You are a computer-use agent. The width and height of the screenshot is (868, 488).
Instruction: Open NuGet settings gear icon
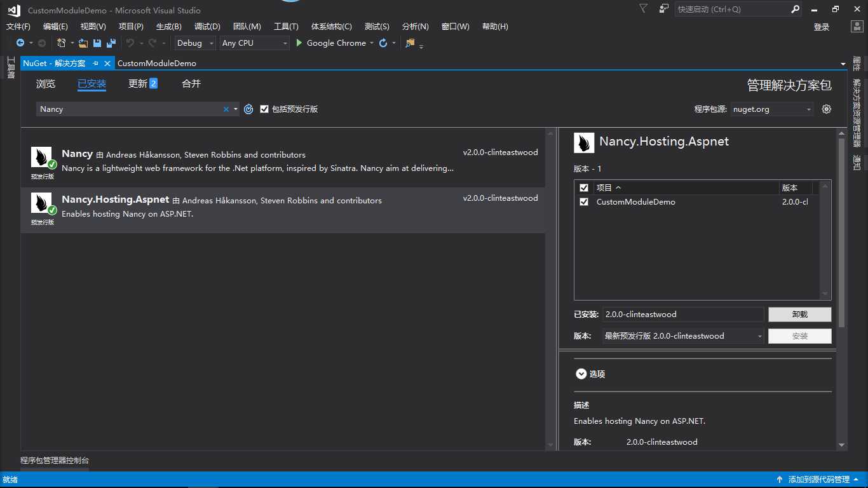[x=826, y=109]
